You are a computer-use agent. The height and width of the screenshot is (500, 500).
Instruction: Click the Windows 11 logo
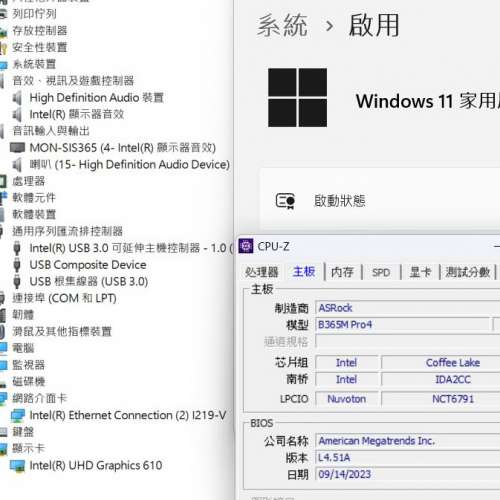pyautogui.click(x=297, y=97)
